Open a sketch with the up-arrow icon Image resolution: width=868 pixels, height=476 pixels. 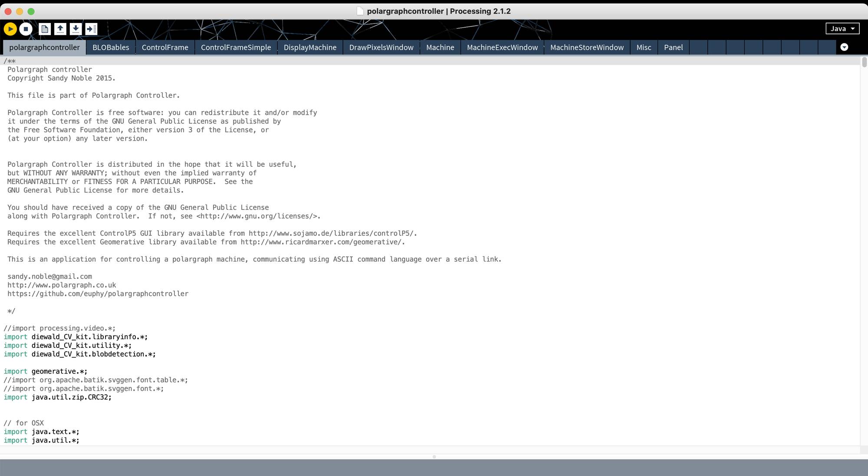[60, 29]
